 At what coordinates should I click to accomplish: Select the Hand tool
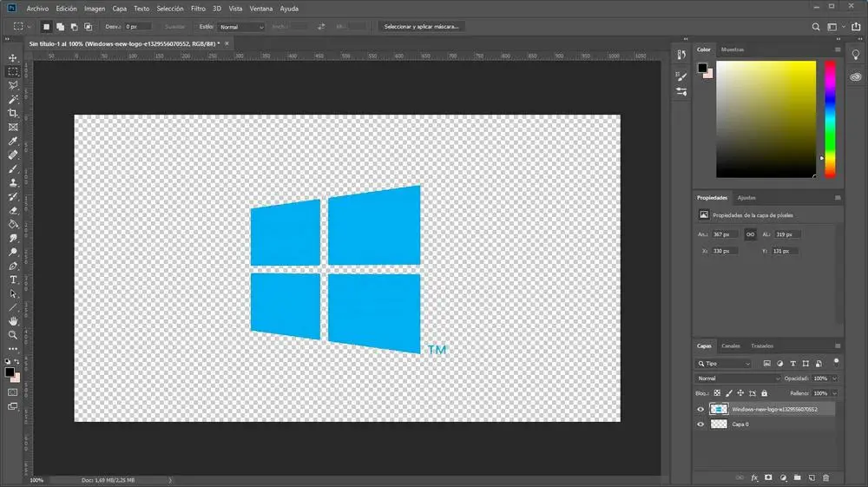[13, 321]
